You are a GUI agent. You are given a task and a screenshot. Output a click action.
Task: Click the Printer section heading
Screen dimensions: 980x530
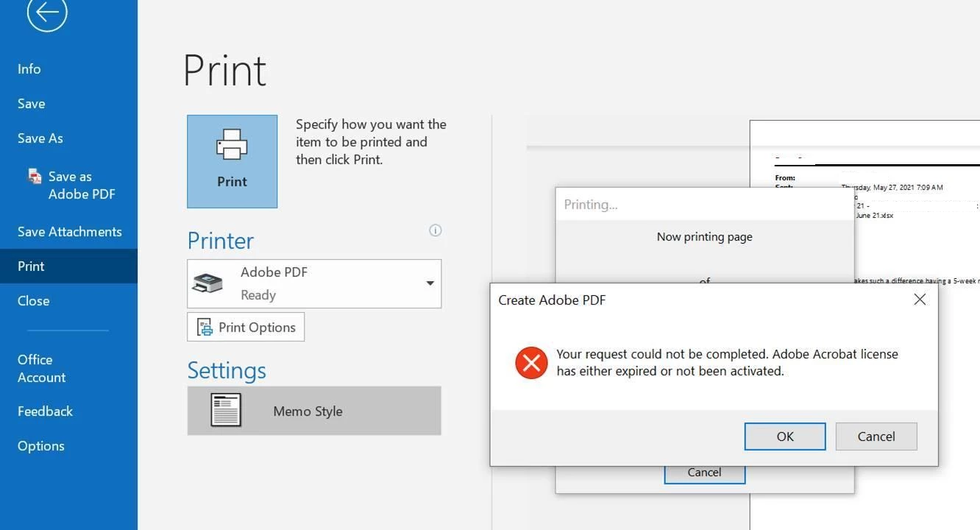point(221,241)
